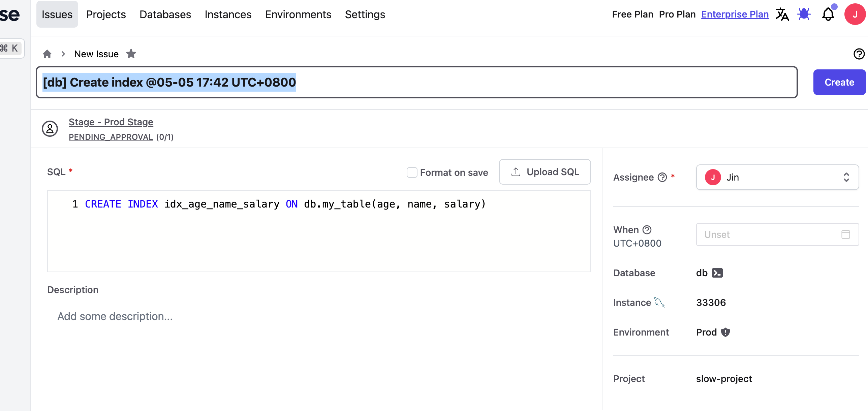Viewport: 868px width, 411px height.
Task: Enable Format on save checkbox
Action: (412, 172)
